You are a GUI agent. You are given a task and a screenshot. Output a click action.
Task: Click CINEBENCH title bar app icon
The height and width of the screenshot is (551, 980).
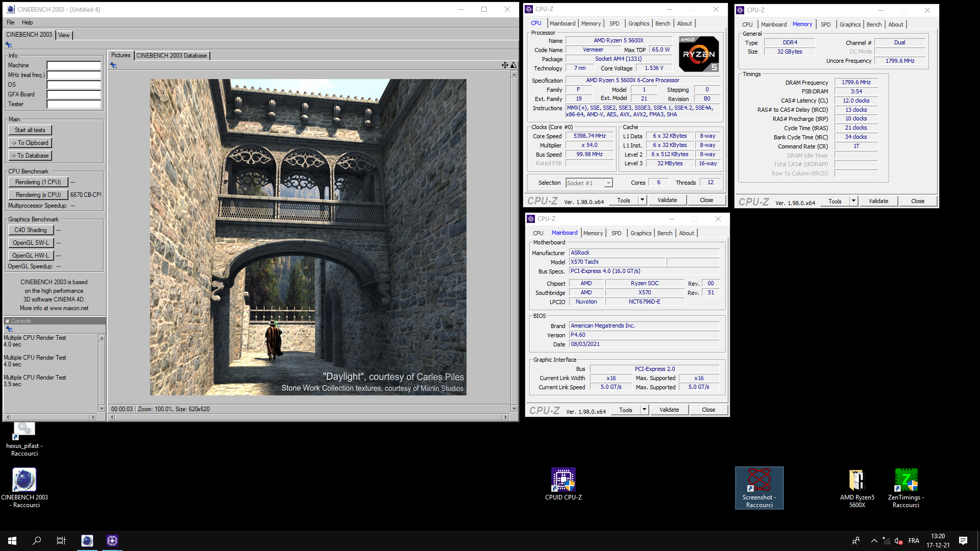(11, 9)
